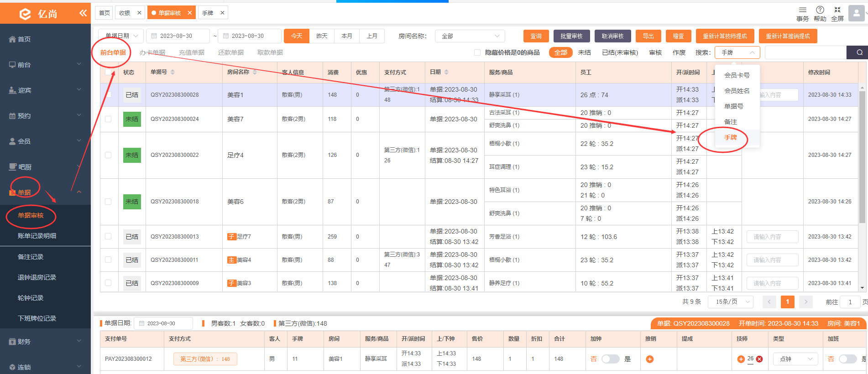Select 会员姓名 in search dropdown list
The image size is (868, 374).
click(737, 91)
